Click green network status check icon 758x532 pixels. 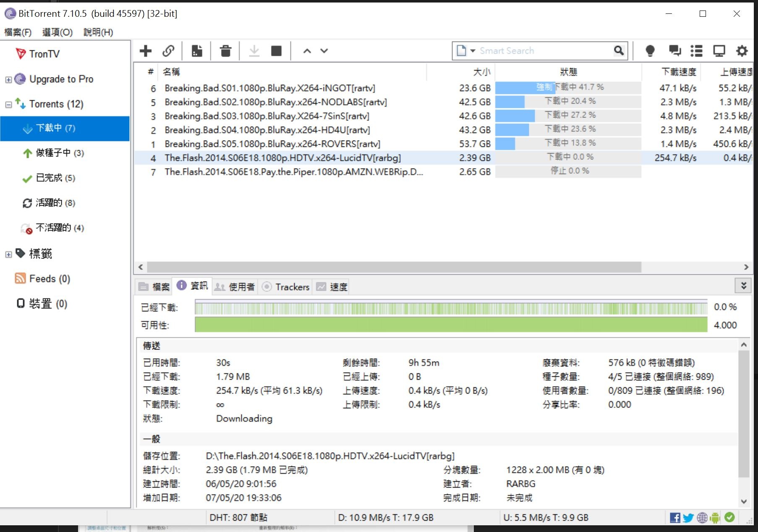[x=729, y=517]
